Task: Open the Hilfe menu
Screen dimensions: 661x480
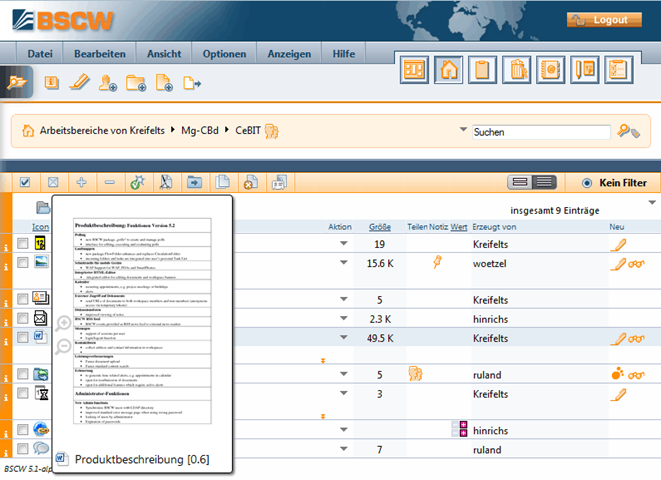Action: click(x=344, y=54)
